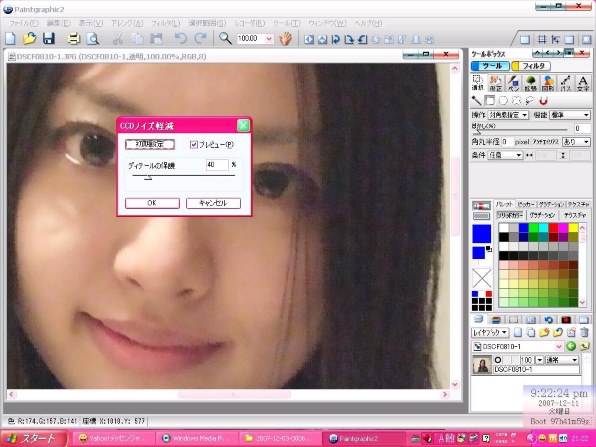
Task: Open the layer opacity 100 dropdown
Action: (x=539, y=360)
